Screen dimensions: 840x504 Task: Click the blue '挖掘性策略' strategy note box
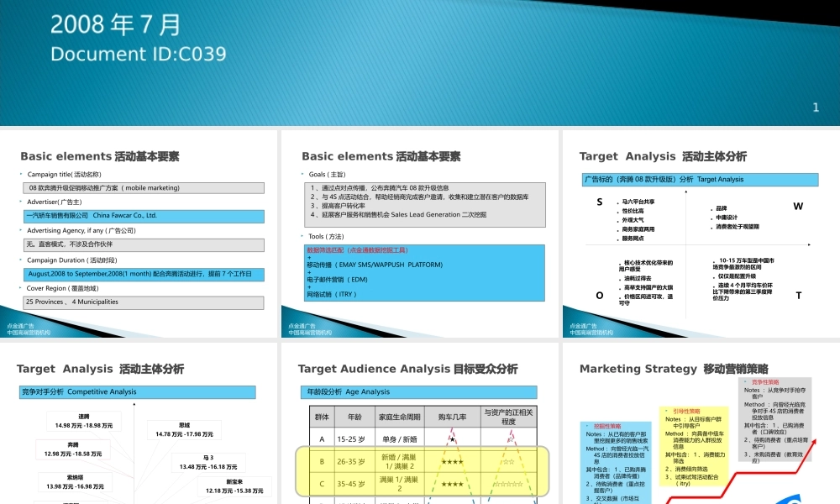[616, 463]
